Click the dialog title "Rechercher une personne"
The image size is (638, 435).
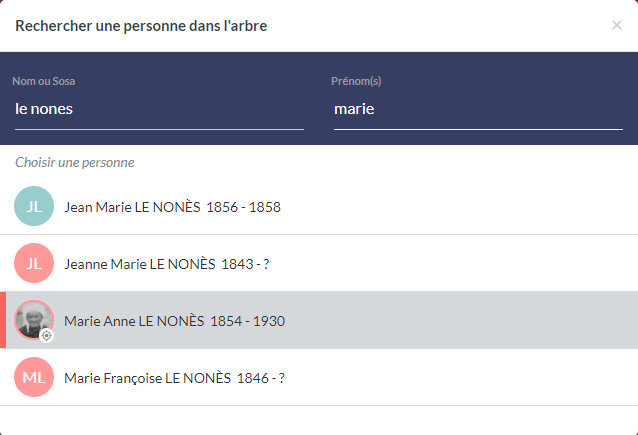pyautogui.click(x=141, y=25)
